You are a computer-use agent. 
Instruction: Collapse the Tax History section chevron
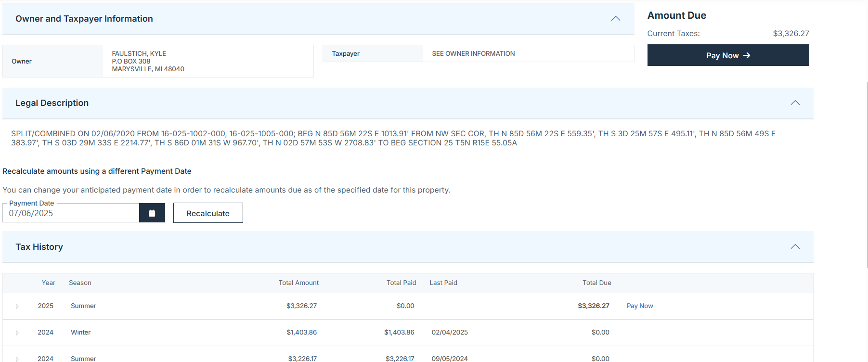click(795, 247)
